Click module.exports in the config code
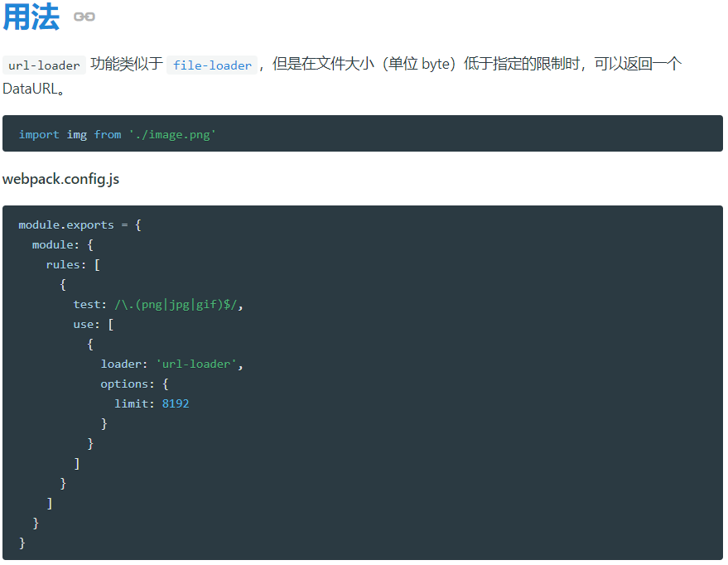 point(66,225)
